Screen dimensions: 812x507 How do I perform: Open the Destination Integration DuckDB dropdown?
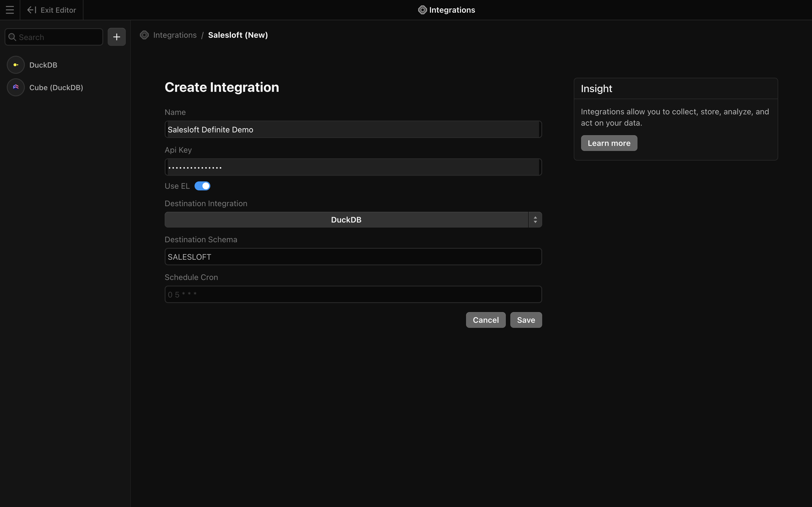coord(346,220)
